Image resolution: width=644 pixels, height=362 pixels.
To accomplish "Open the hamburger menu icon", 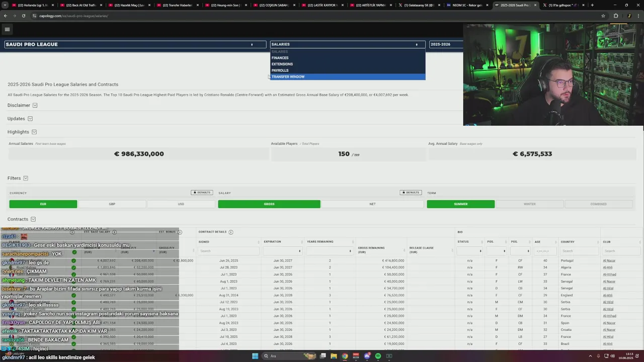I will [x=7, y=29].
